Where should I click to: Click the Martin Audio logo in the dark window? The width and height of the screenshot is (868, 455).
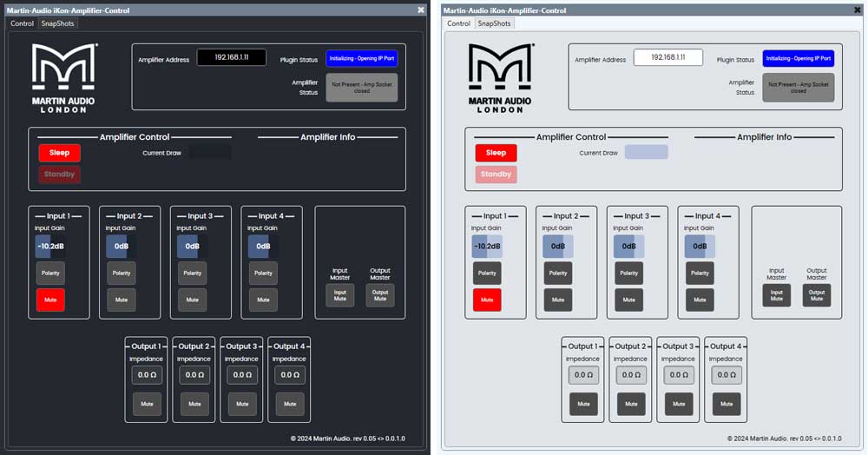pyautogui.click(x=64, y=78)
